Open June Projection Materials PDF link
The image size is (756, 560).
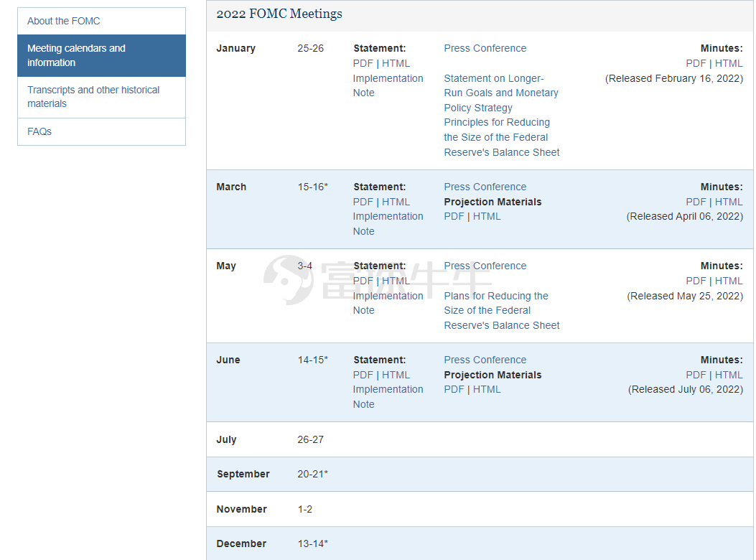click(x=454, y=390)
